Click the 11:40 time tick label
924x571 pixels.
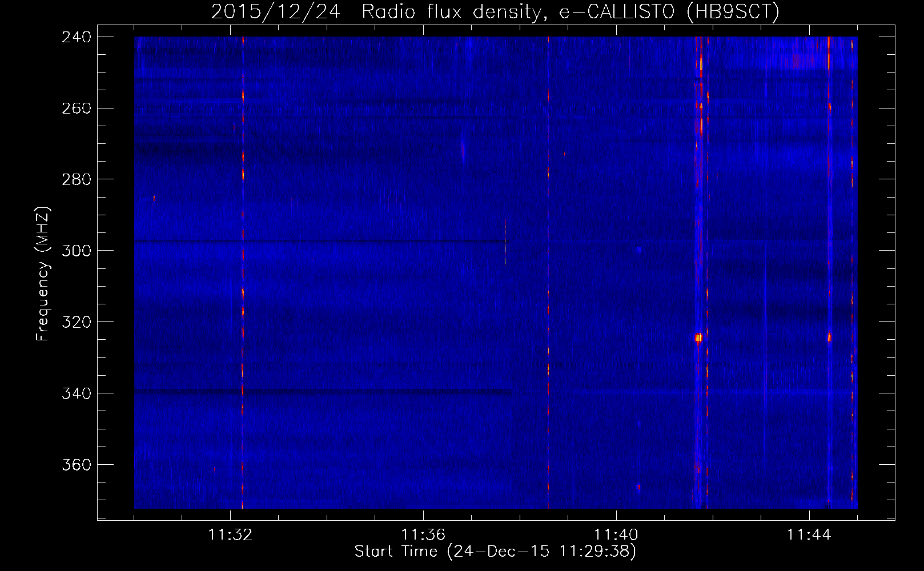616,535
